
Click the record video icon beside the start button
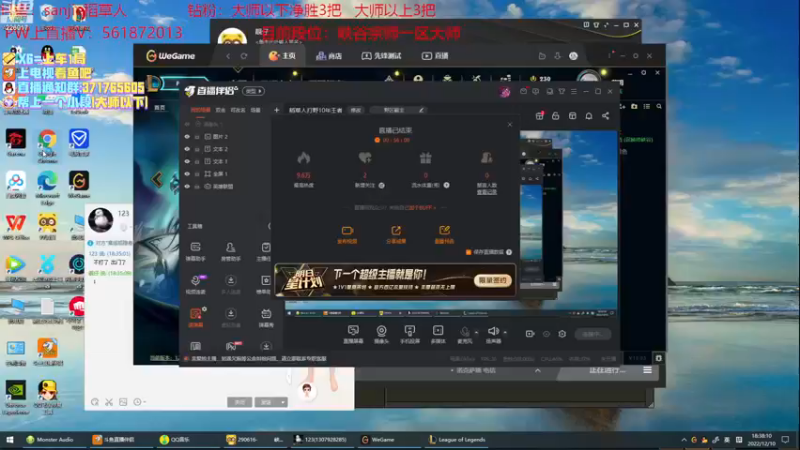[x=530, y=334]
